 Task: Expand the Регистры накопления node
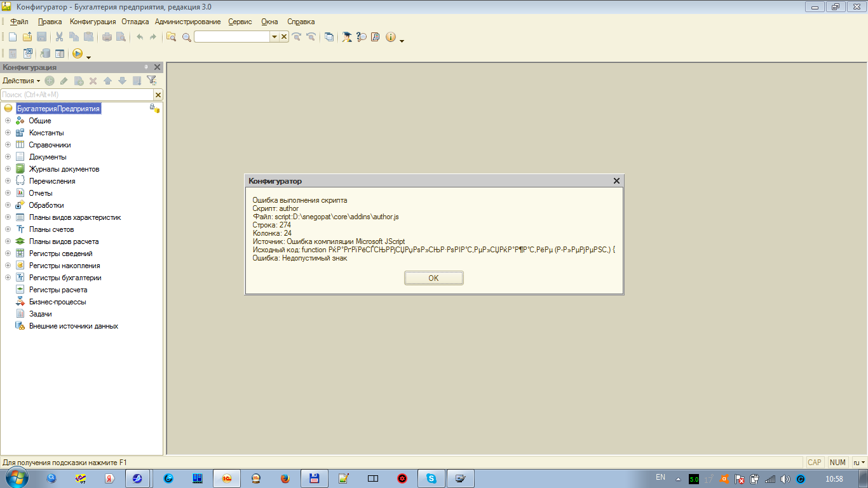8,266
